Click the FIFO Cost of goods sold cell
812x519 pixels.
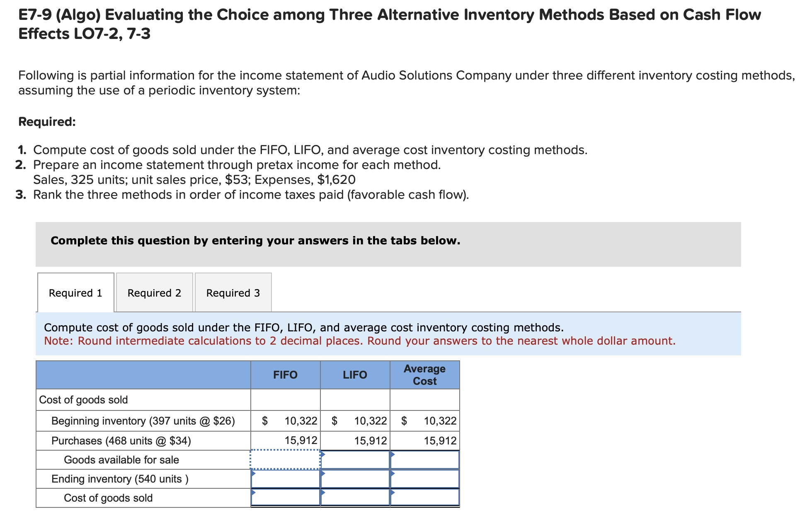tap(285, 498)
